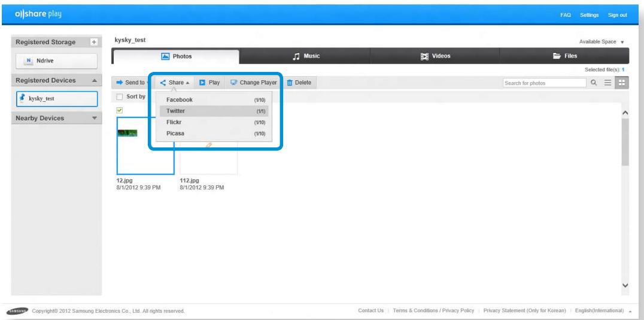Click the 112.jpg file name
The width and height of the screenshot is (644, 320).
click(x=189, y=180)
